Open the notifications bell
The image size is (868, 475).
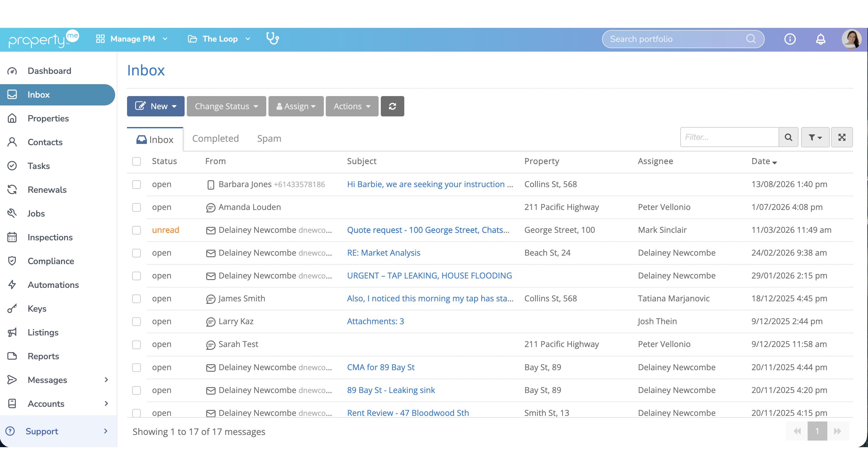[820, 39]
